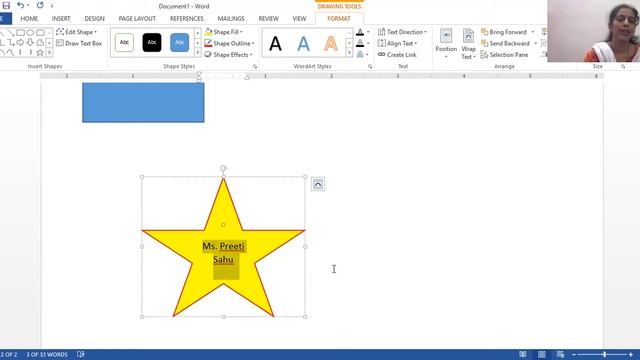The width and height of the screenshot is (640, 360).
Task: Open the MAILINGS tab
Action: [x=231, y=18]
